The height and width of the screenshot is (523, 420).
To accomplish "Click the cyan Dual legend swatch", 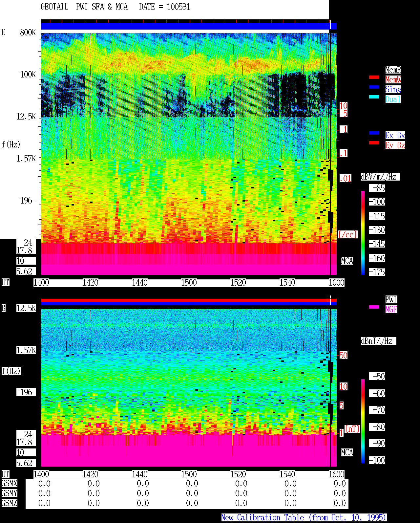I will pyautogui.click(x=374, y=97).
